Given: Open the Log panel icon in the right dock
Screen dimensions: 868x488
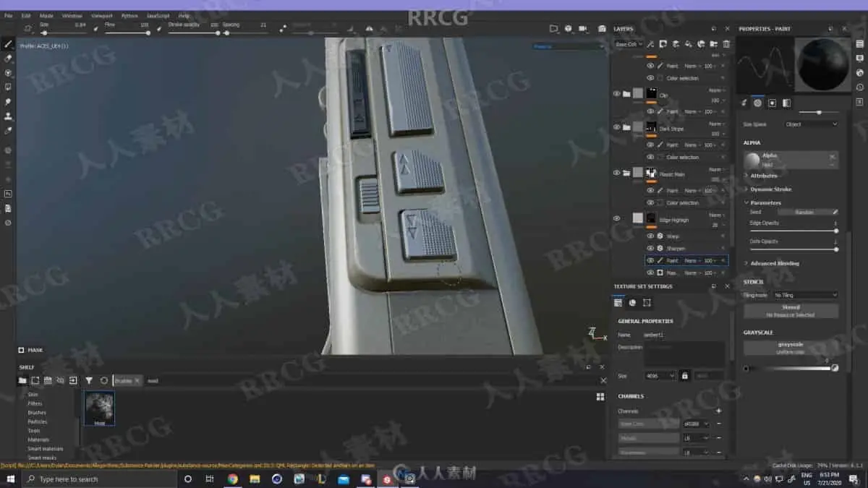Looking at the screenshot, I should click(859, 102).
